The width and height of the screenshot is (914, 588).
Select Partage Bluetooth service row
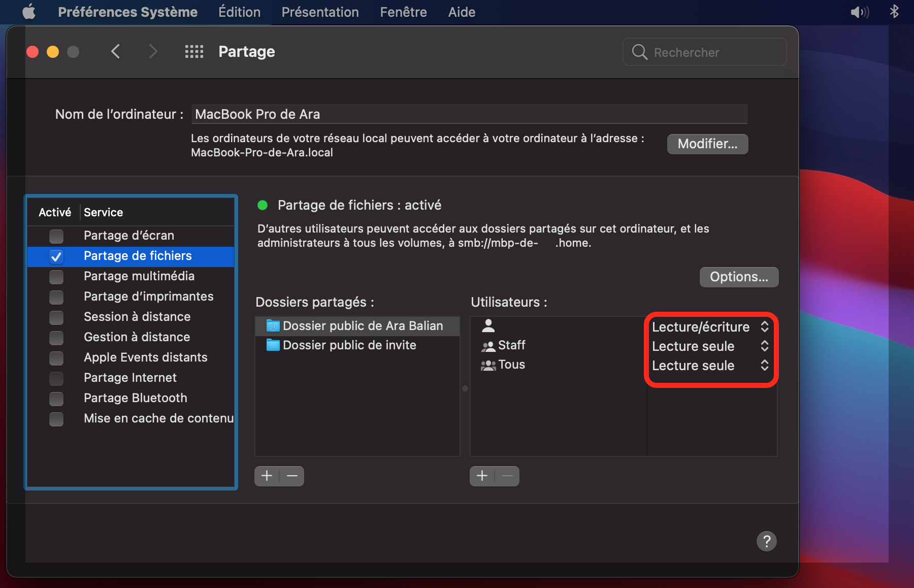(130, 398)
